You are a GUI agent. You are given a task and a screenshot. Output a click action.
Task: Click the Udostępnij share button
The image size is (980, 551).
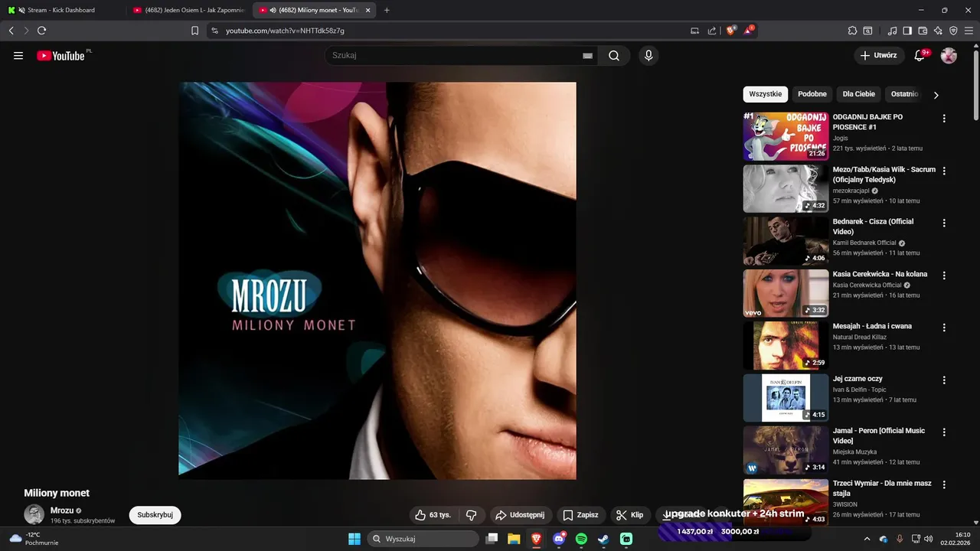click(520, 515)
